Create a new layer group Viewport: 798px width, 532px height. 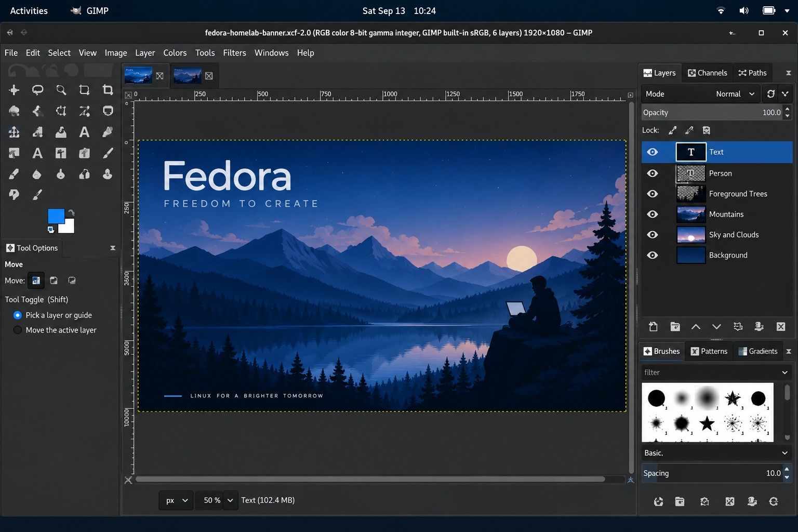(x=675, y=326)
